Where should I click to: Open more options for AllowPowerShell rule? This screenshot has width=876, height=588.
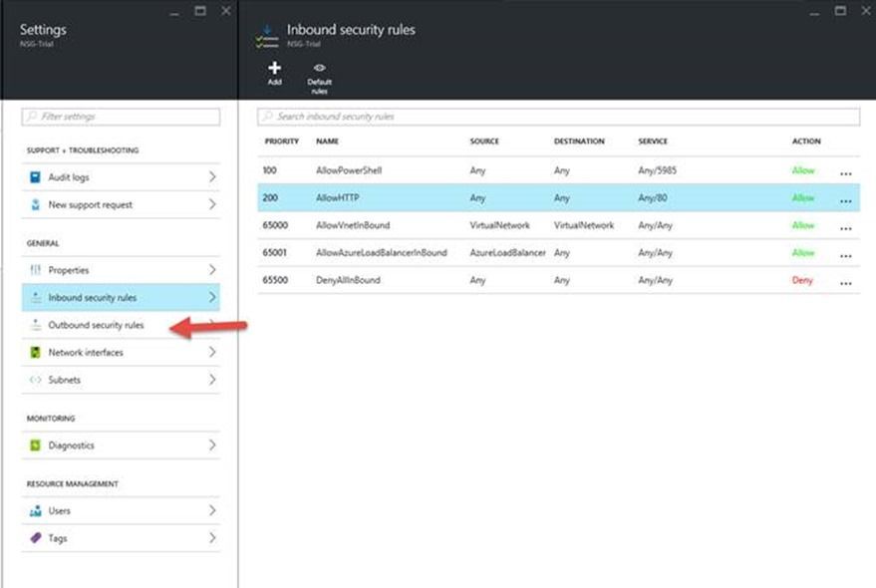point(846,173)
